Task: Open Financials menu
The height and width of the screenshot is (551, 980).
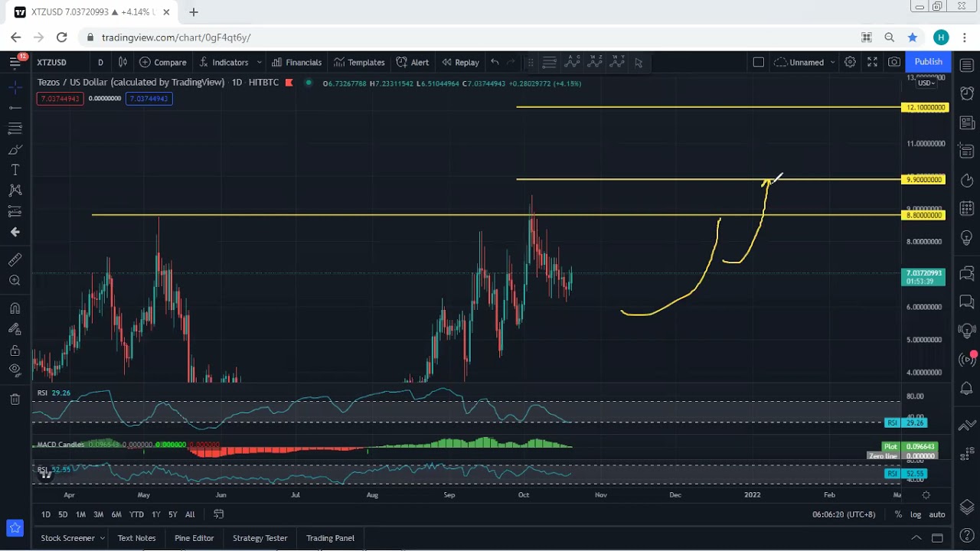Action: (x=296, y=63)
